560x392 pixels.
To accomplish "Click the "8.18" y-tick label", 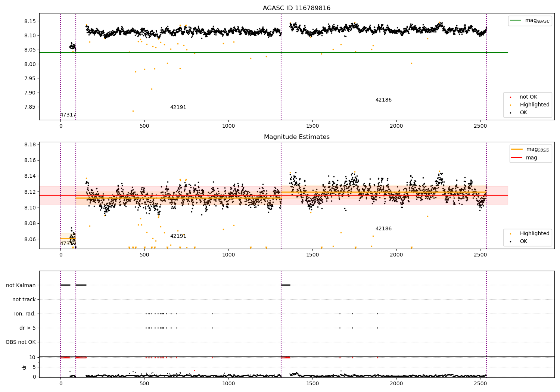I will tap(30, 145).
